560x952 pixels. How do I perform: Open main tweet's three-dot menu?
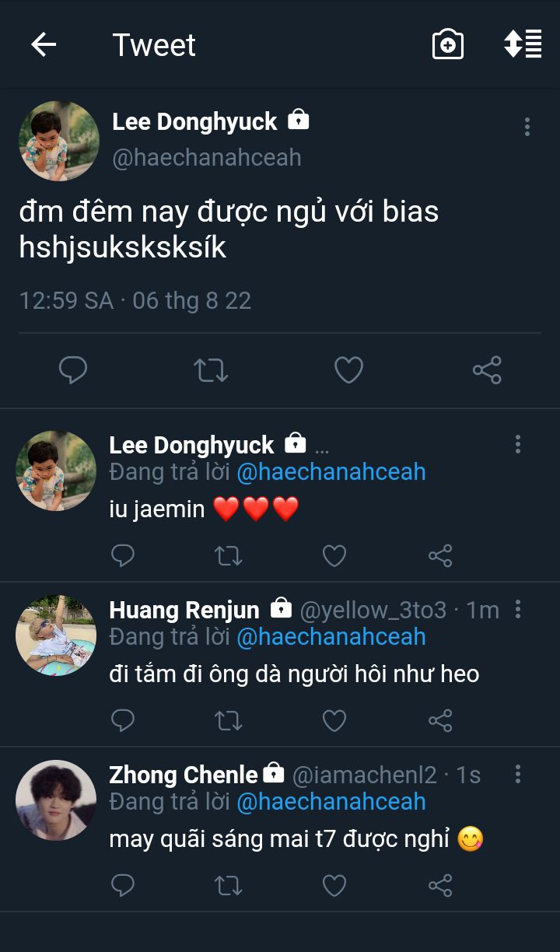click(527, 127)
